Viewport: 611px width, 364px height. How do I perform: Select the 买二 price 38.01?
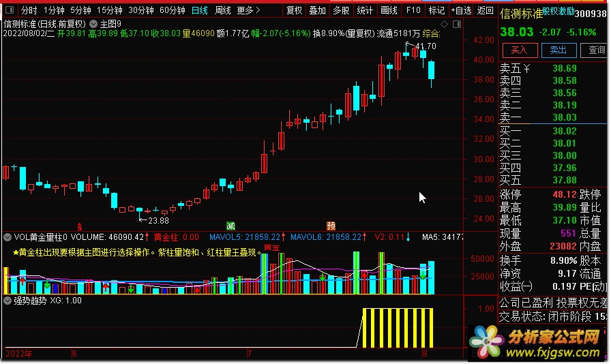(564, 143)
